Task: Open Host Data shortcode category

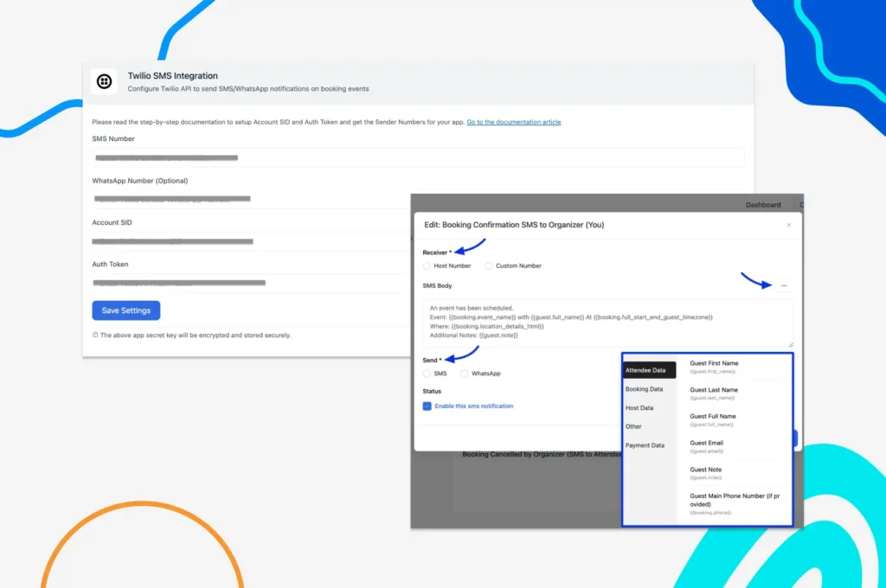Action: pyautogui.click(x=639, y=408)
